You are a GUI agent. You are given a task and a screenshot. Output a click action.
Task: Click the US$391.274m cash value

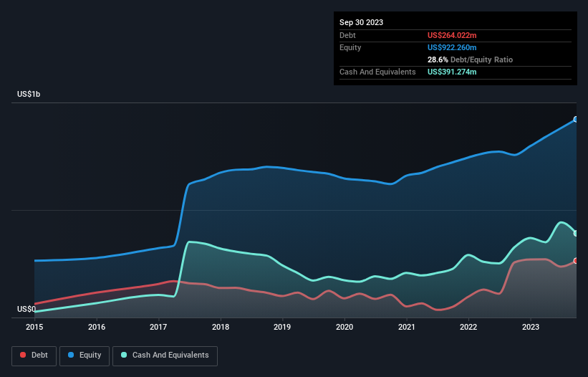point(452,72)
